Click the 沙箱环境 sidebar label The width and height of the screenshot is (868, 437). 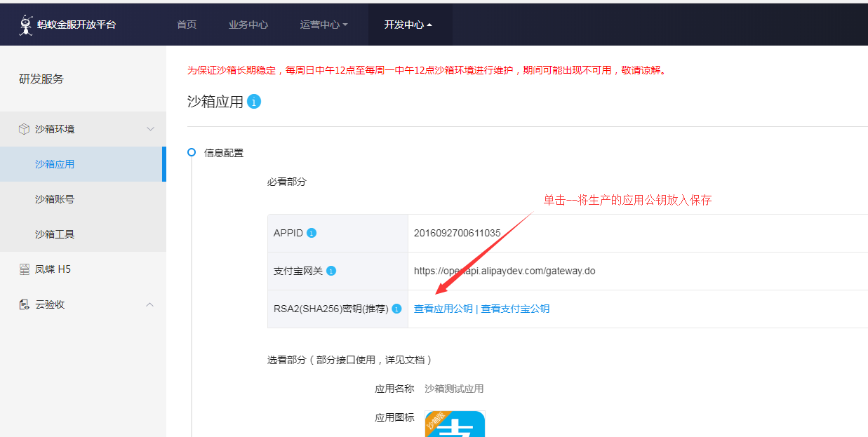click(x=55, y=129)
